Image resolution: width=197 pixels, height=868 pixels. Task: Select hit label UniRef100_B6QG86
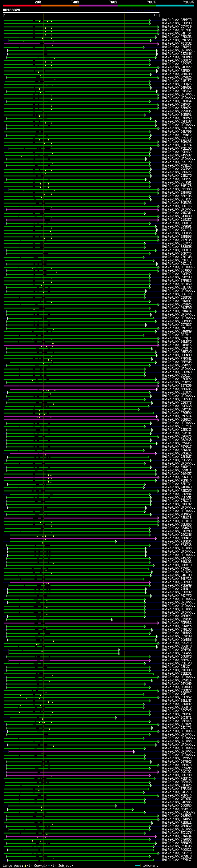[x=177, y=389]
